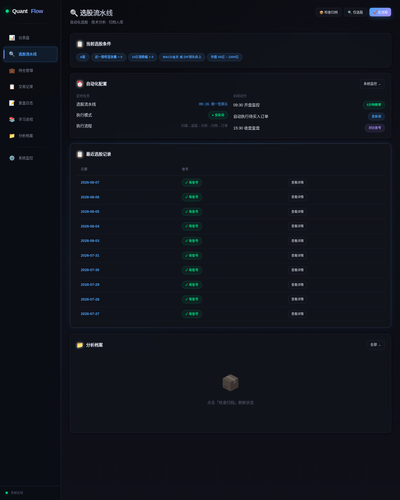Select the magnifier 选股流水线 sidebar item
This screenshot has height=500, width=400.
point(30,54)
